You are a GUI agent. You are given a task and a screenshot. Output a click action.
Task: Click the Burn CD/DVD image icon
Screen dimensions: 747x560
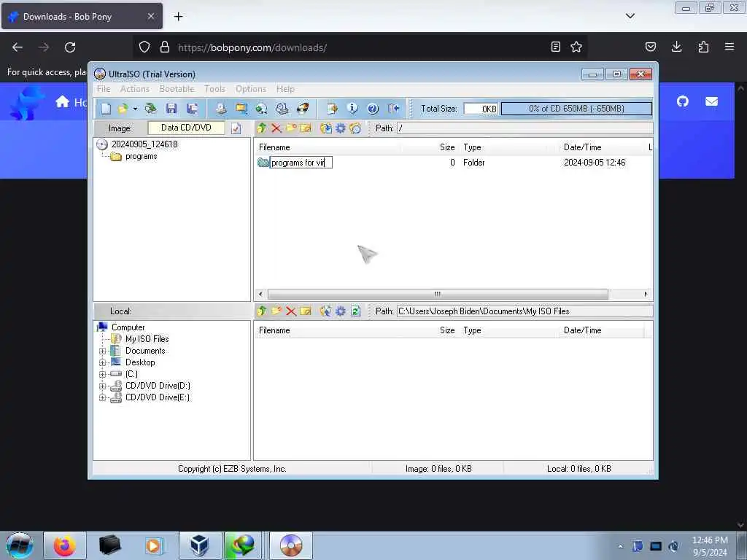[303, 109]
